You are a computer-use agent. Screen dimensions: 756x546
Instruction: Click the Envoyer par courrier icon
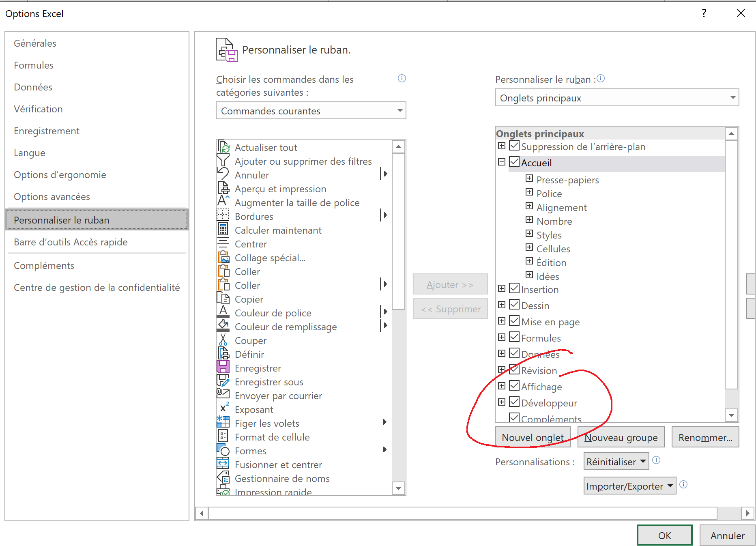[223, 393]
